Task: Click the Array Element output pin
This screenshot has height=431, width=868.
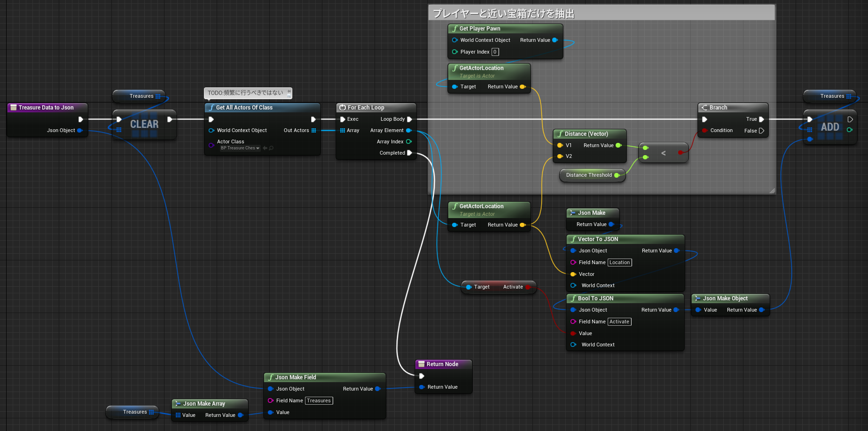Action: 409,130
